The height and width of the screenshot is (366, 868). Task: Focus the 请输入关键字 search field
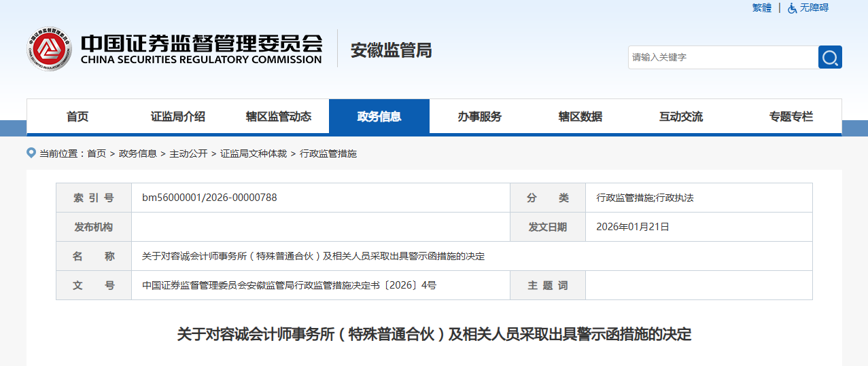[x=723, y=57]
